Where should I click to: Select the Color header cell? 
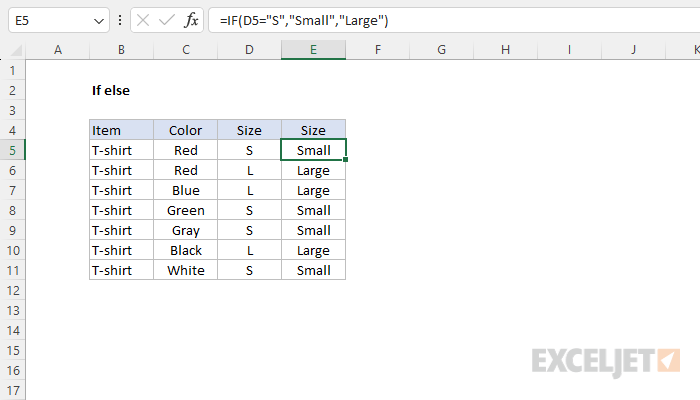pos(186,130)
